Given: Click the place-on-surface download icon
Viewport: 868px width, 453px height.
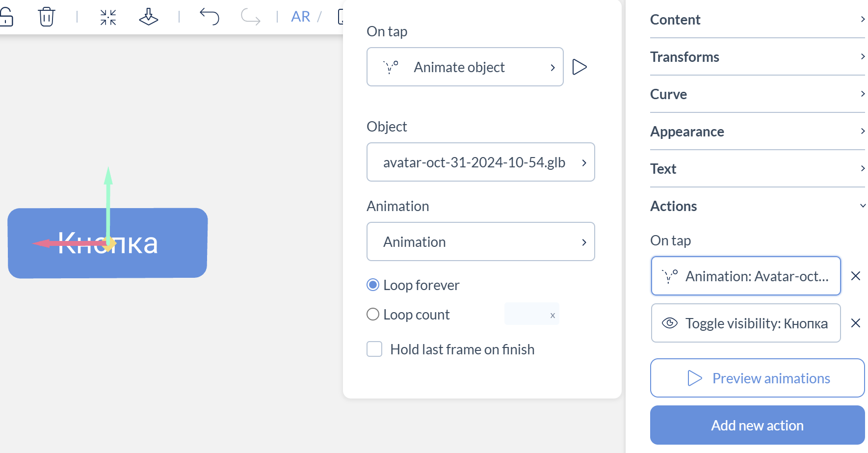Looking at the screenshot, I should pyautogui.click(x=148, y=17).
